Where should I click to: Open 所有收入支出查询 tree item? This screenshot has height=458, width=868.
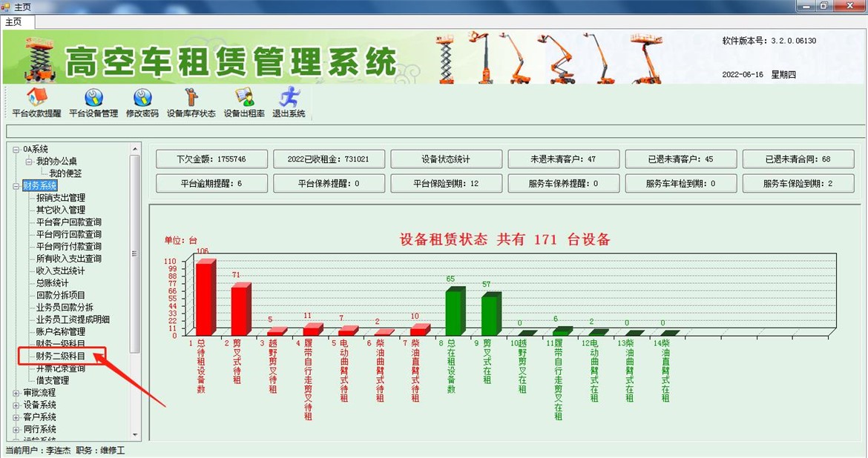click(69, 259)
